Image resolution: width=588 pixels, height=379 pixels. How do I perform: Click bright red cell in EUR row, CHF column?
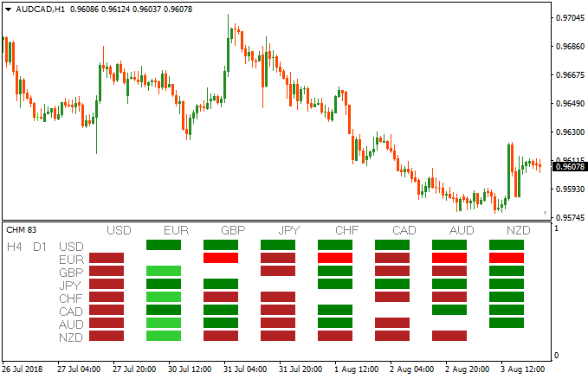click(335, 258)
